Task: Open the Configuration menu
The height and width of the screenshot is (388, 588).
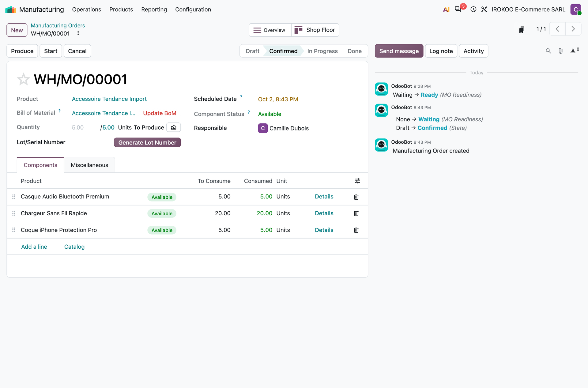Action: (x=193, y=9)
